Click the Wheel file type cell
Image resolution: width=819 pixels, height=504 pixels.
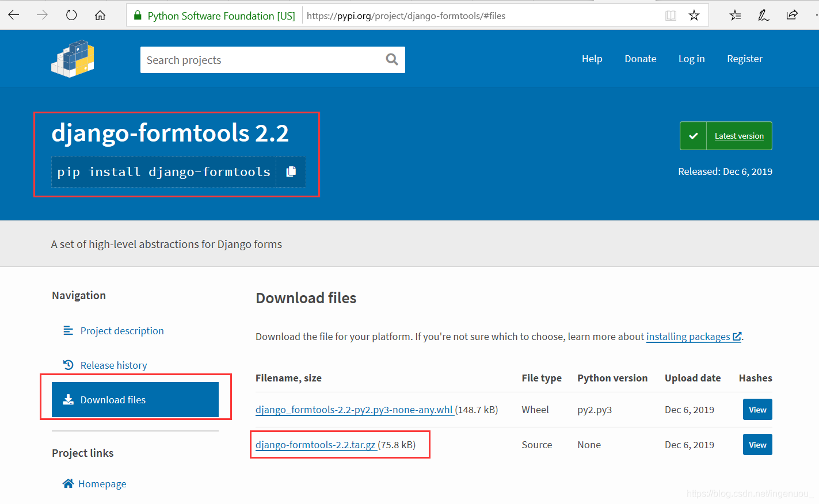[x=535, y=410]
